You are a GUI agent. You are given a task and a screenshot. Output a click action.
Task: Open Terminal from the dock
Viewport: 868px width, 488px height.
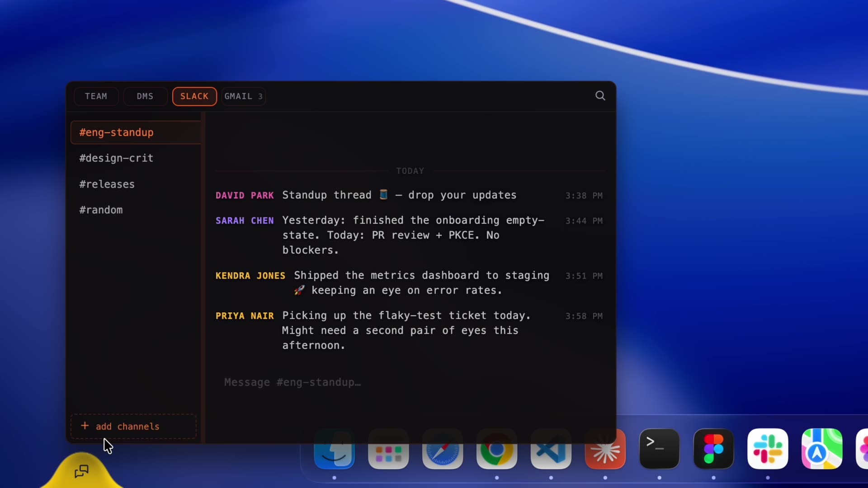tap(660, 449)
